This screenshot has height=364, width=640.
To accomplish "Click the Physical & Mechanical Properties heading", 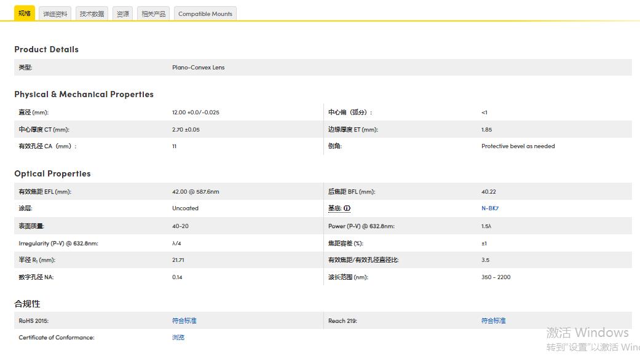I will pos(84,94).
